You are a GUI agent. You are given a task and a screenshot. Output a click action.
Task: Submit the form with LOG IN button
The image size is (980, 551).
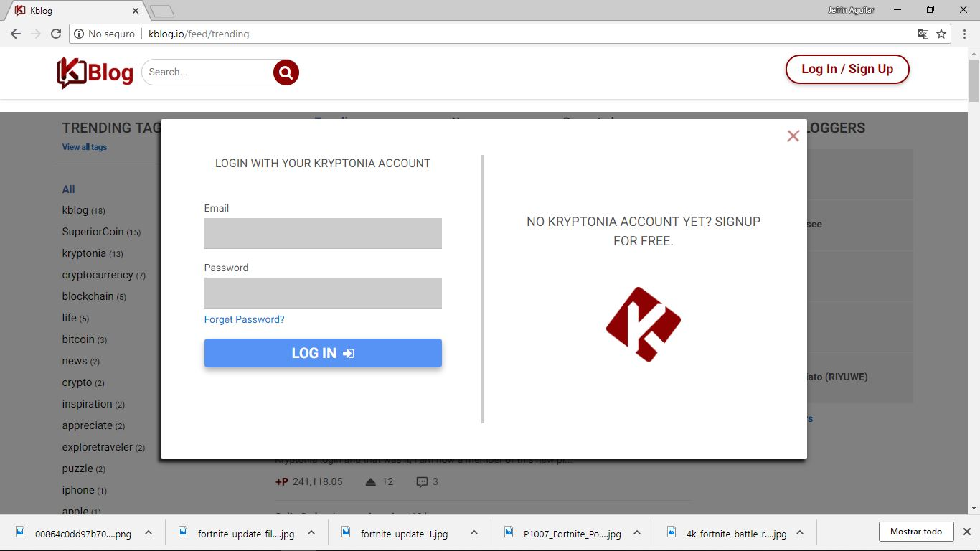(x=323, y=353)
